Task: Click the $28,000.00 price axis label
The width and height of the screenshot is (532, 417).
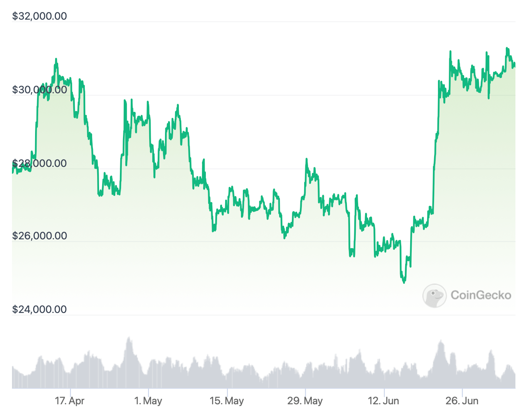Action: [x=39, y=163]
